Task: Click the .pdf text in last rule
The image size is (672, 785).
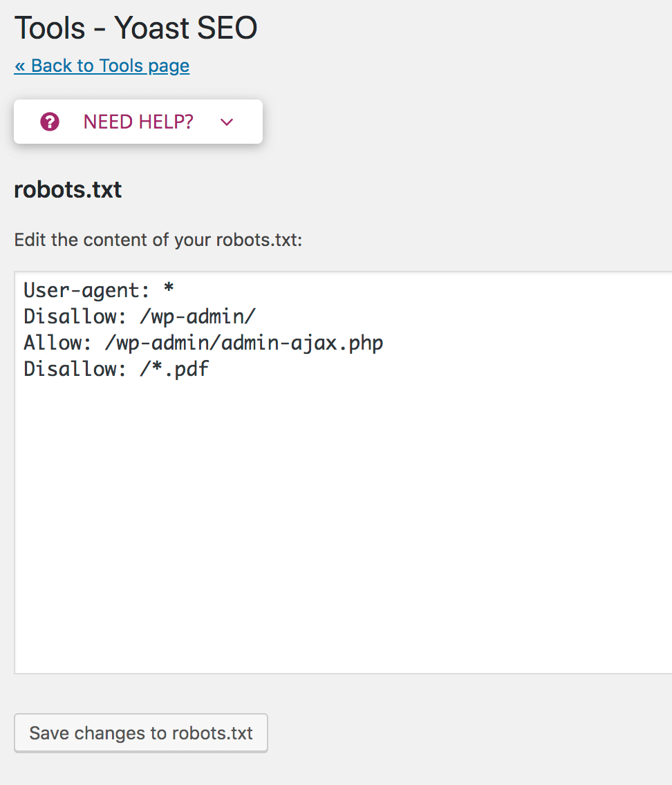Action: [187, 370]
